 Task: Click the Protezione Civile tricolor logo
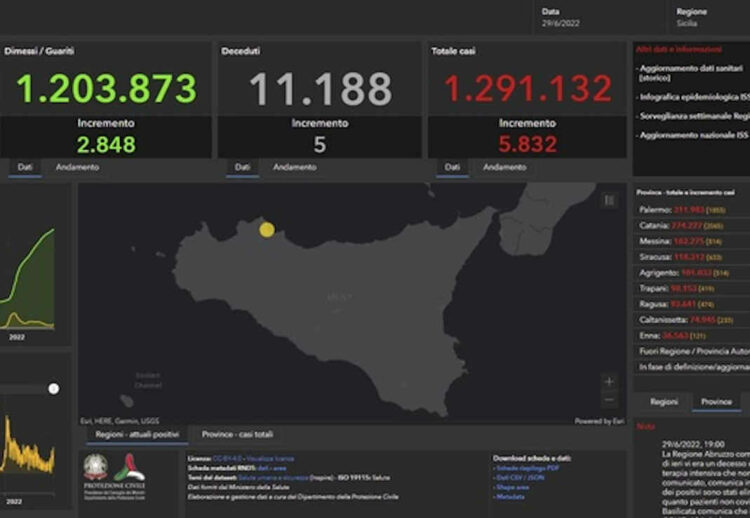130,467
